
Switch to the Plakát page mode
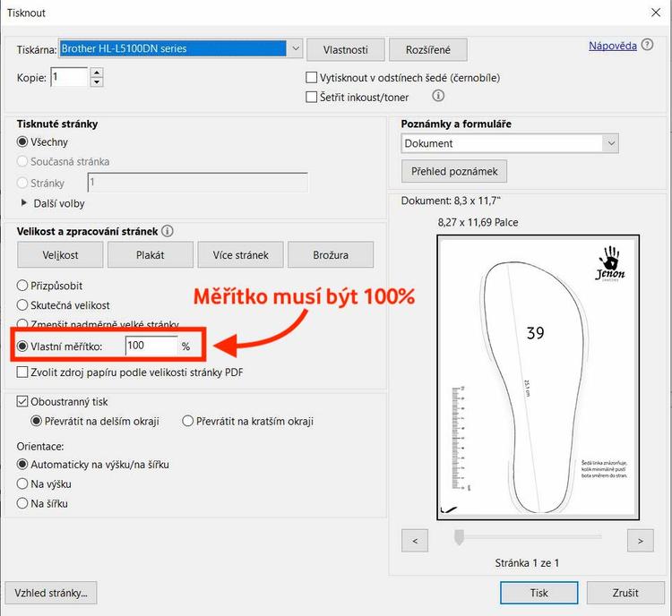coord(150,255)
